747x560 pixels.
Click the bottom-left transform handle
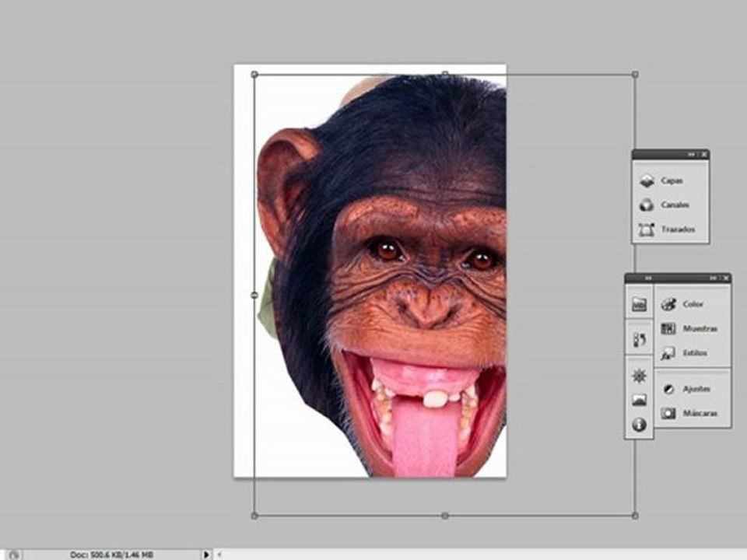pos(254,516)
